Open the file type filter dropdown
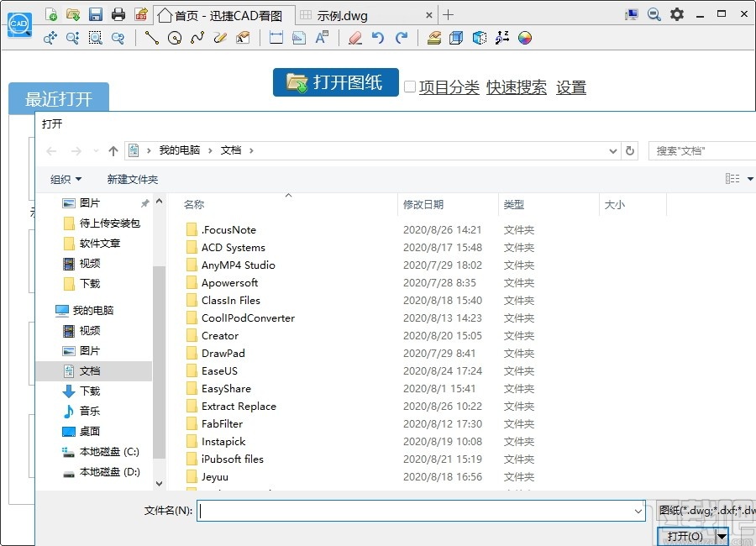Image resolution: width=756 pixels, height=546 pixels. [707, 511]
